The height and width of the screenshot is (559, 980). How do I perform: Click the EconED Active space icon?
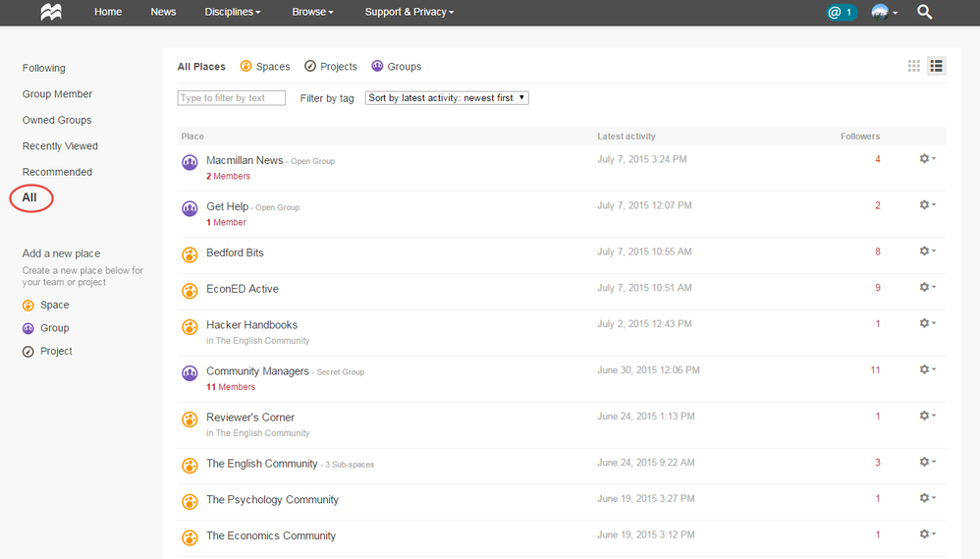pyautogui.click(x=190, y=292)
